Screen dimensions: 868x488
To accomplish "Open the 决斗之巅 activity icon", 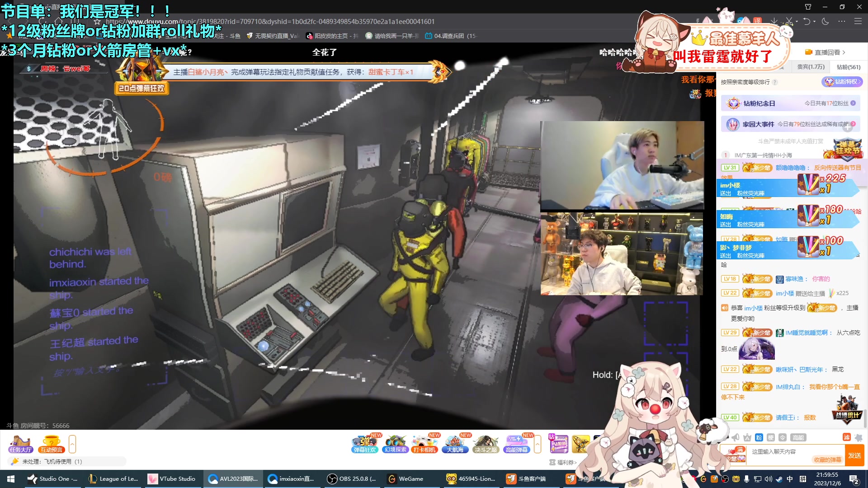I will click(x=486, y=444).
